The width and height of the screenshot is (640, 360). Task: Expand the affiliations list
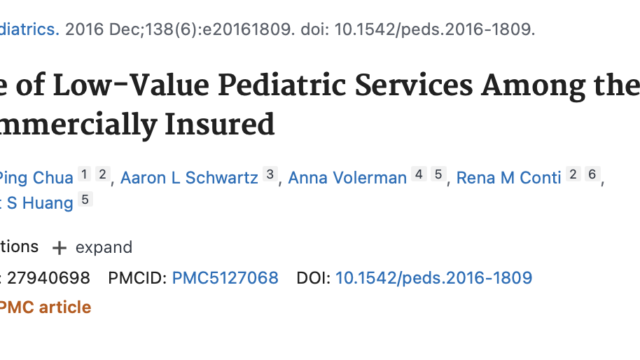(92, 247)
